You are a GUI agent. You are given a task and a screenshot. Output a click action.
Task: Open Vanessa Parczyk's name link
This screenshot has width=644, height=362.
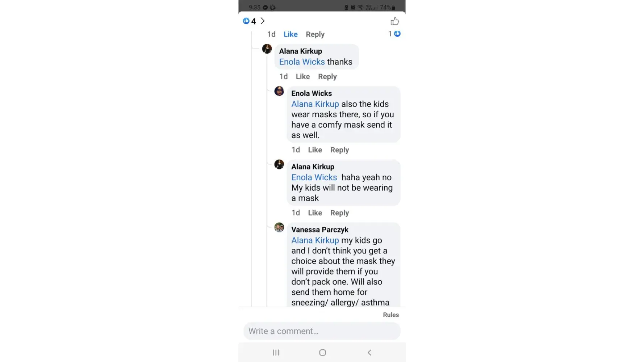coord(320,230)
